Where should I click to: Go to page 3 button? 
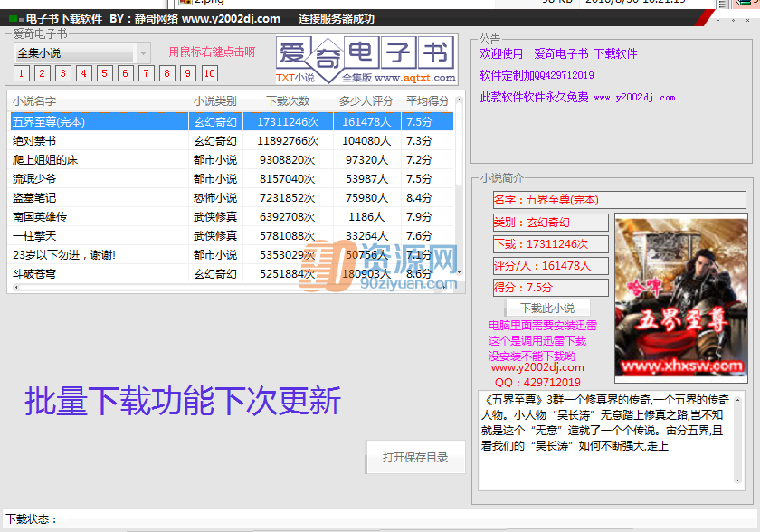(x=63, y=73)
